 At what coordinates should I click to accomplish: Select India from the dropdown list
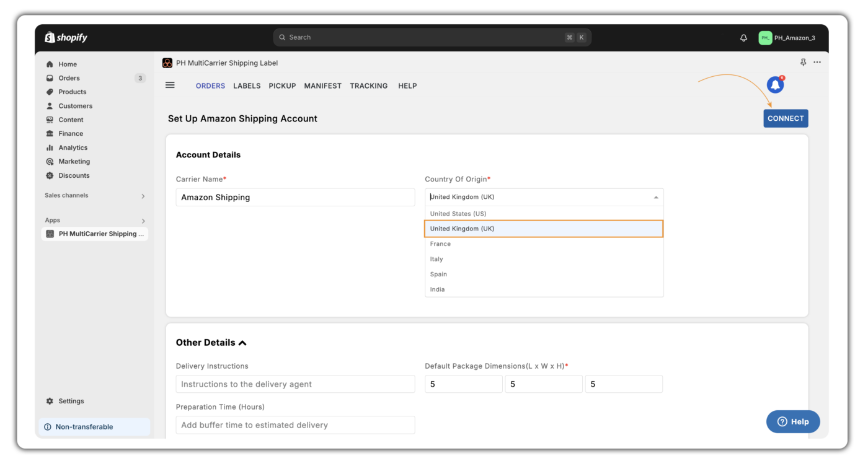click(x=544, y=289)
